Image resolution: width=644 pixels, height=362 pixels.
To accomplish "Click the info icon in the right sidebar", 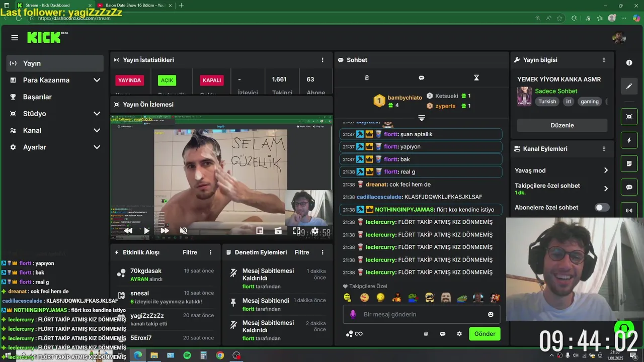I will click(x=629, y=63).
